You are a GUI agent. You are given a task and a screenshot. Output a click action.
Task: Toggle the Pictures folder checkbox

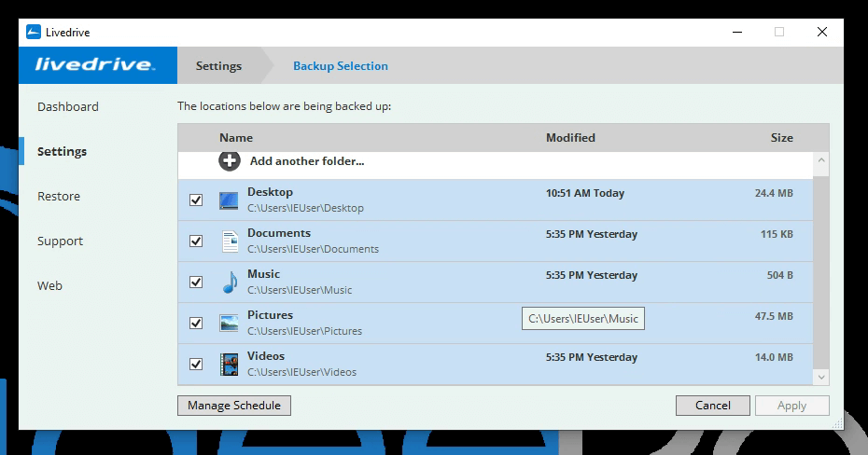coord(196,324)
